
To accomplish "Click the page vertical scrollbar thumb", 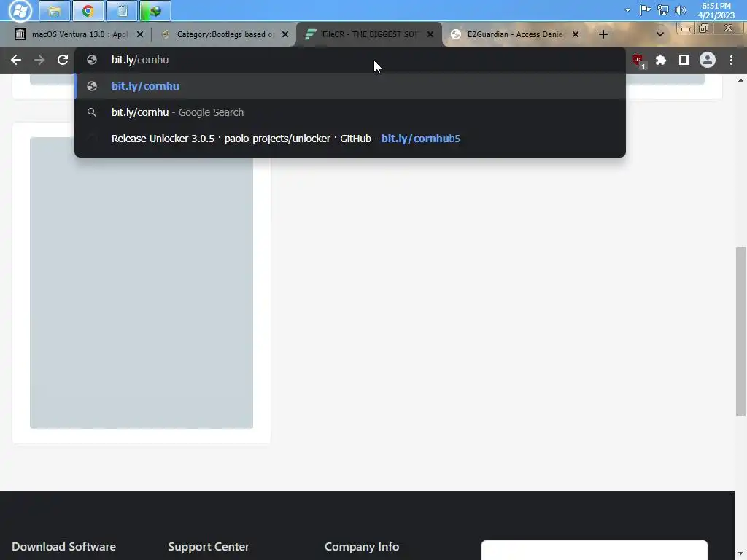I will point(741,332).
